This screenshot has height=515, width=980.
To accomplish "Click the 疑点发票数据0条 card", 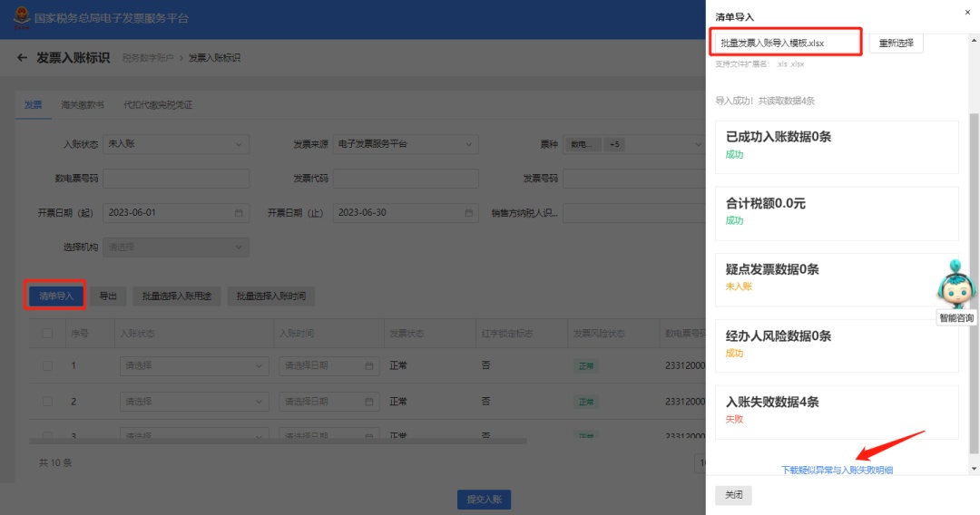I will click(837, 279).
